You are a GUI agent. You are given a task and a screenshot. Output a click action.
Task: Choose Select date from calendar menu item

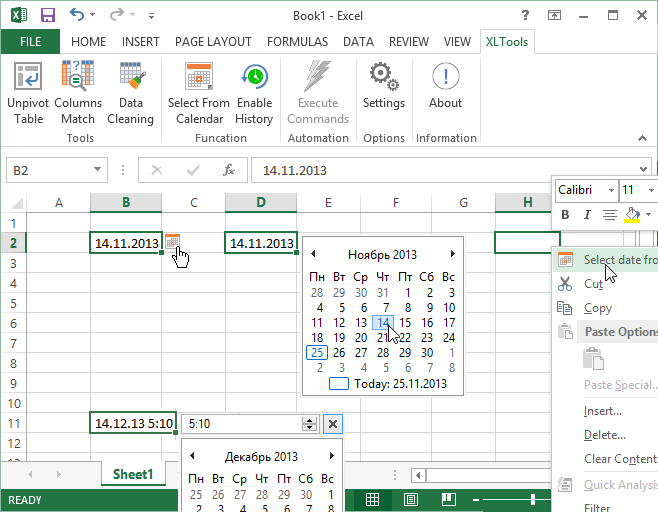pyautogui.click(x=606, y=260)
